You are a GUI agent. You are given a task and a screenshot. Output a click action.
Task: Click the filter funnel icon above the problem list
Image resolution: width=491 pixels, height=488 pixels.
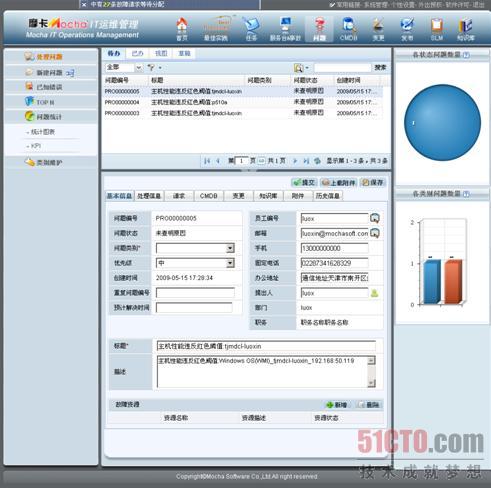(151, 67)
